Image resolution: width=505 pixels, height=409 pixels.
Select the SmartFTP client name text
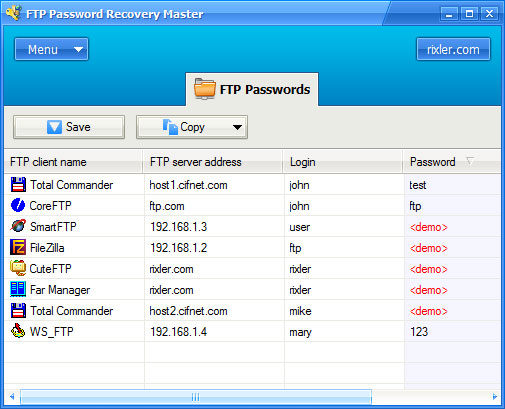tap(53, 227)
